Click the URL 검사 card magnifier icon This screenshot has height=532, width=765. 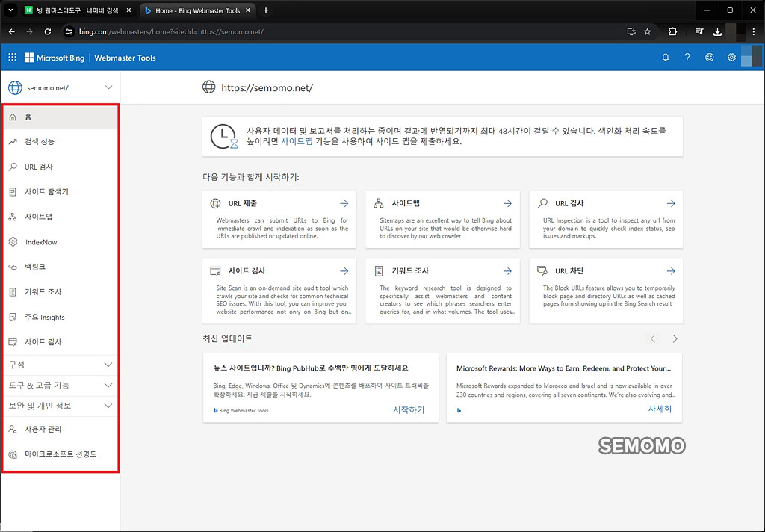542,203
